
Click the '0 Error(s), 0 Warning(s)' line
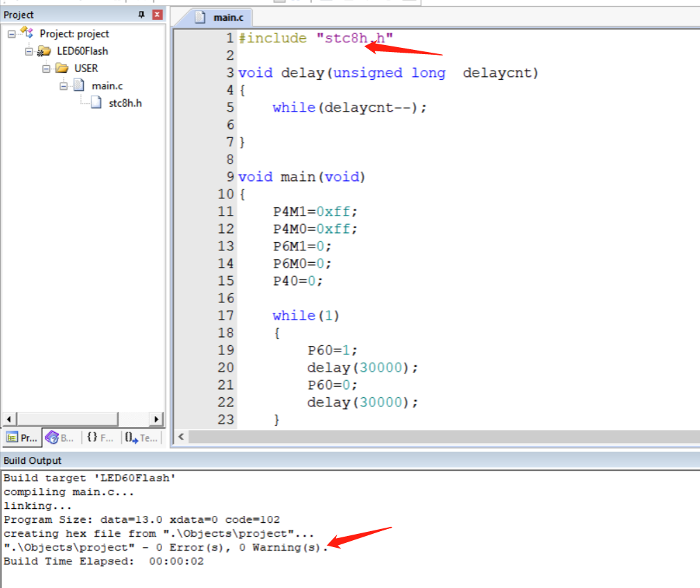pyautogui.click(x=166, y=547)
